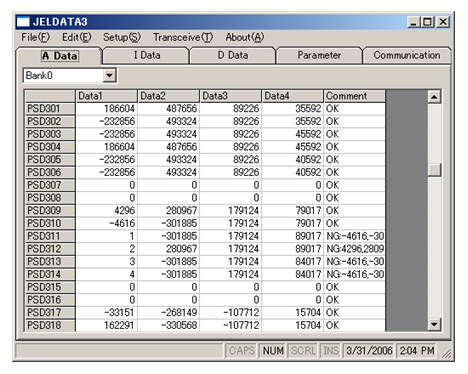
Task: Select row header PSD315
Action: (50, 287)
